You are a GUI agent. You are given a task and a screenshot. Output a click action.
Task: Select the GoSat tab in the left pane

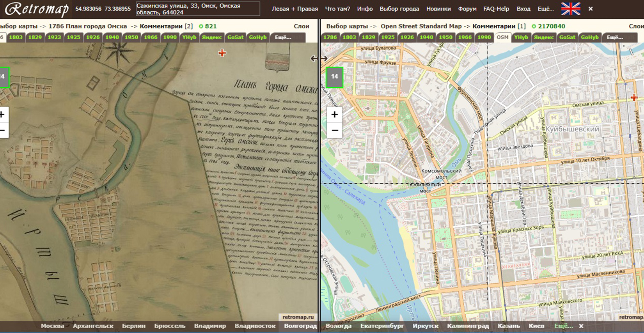(235, 37)
